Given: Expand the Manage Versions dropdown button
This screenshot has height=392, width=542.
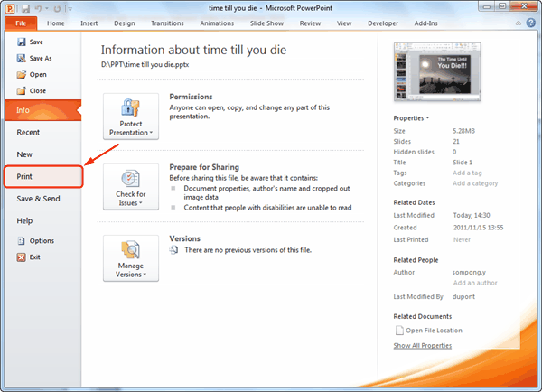Looking at the screenshot, I should (131, 258).
